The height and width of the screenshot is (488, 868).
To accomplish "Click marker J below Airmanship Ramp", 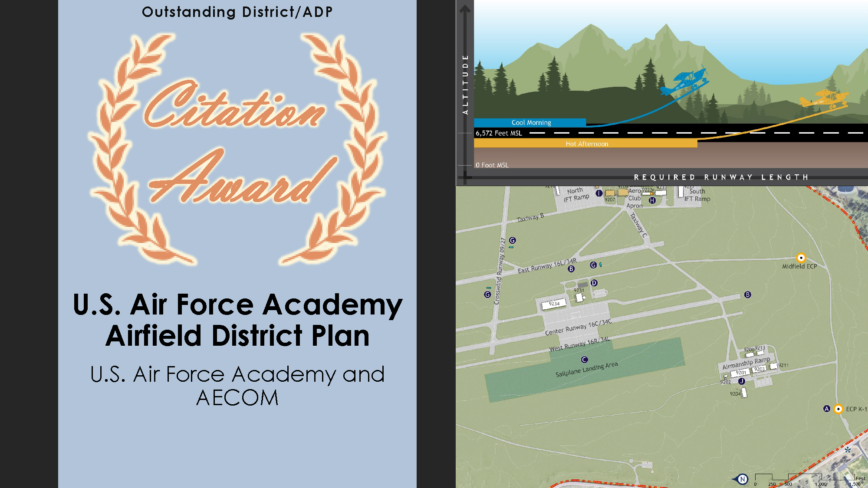I will (742, 381).
